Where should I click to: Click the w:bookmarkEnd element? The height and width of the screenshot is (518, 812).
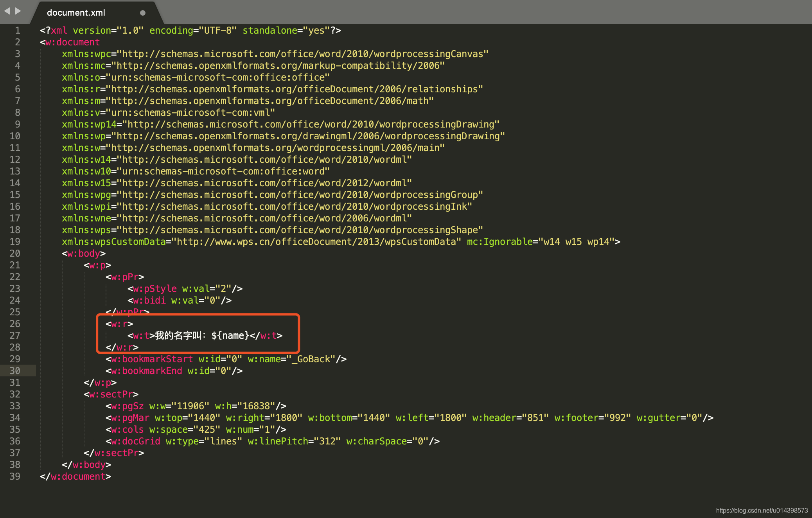click(x=174, y=371)
